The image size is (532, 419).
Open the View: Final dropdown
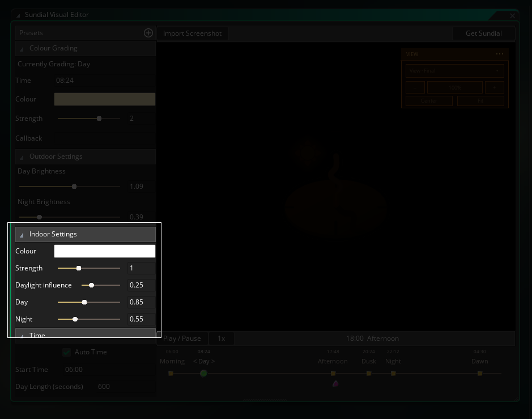tap(454, 71)
